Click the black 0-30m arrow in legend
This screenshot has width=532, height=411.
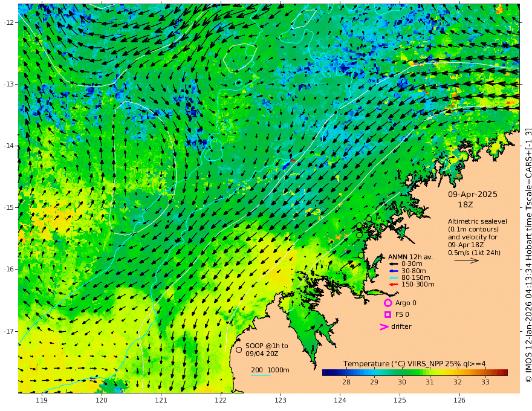[x=394, y=264]
